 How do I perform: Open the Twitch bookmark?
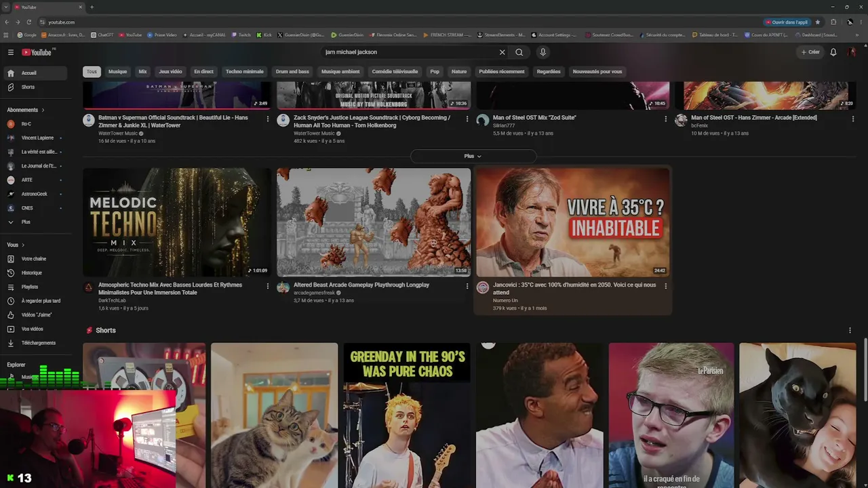[241, 35]
